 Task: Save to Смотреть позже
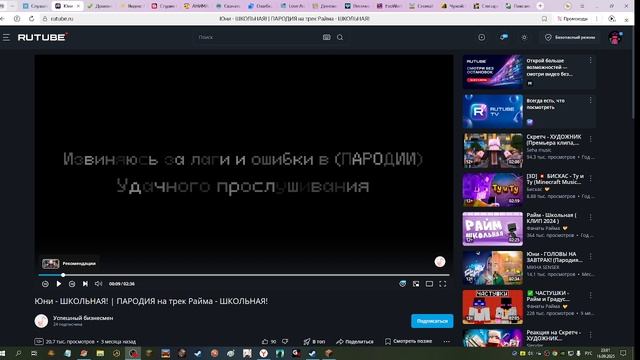[x=408, y=341]
